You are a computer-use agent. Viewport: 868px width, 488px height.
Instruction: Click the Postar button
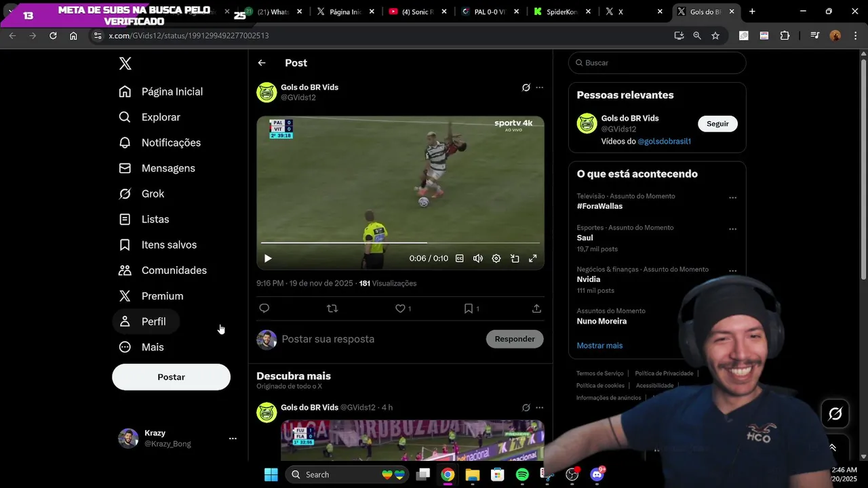[171, 377]
